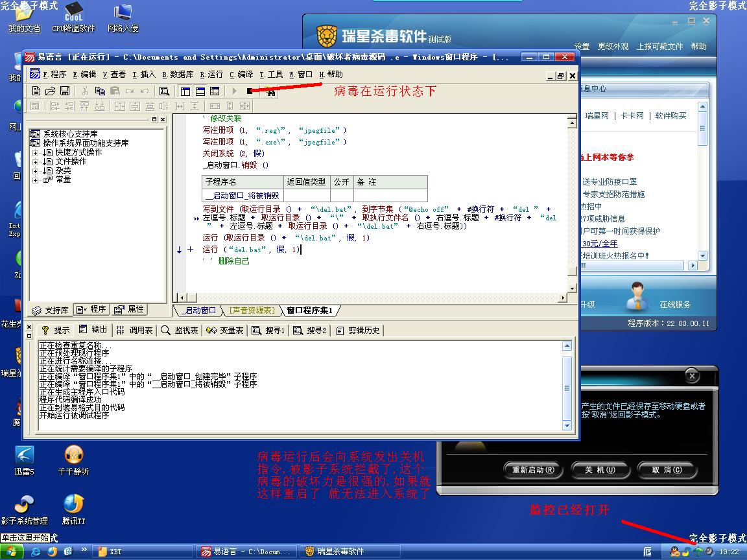Open the 软件购买 link in Rising

click(x=670, y=116)
